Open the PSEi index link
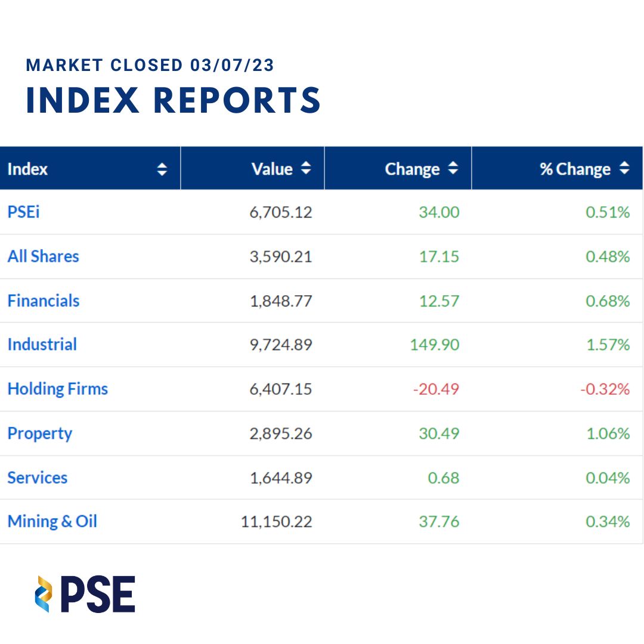Screen dimensions: 644x644 [x=24, y=212]
